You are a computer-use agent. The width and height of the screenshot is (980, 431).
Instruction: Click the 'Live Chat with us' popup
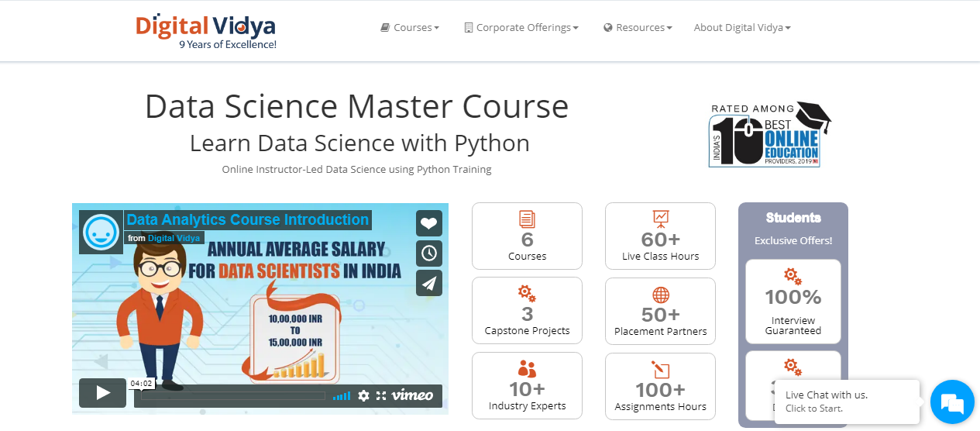click(847, 402)
